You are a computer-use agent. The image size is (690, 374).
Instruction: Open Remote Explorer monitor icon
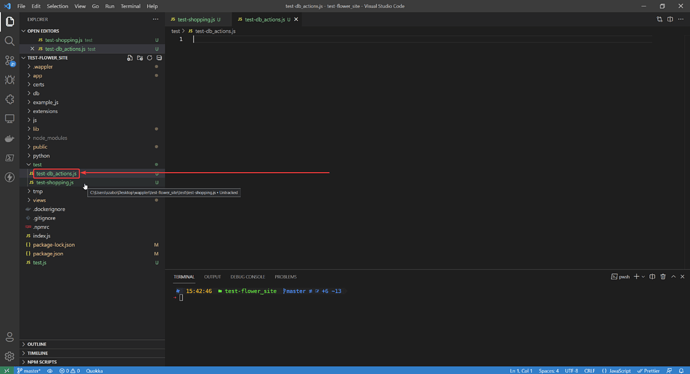pos(9,119)
